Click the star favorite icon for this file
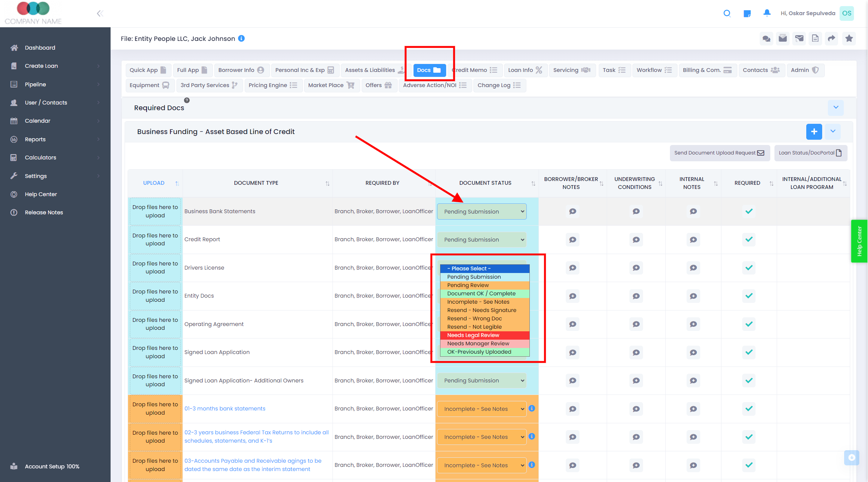This screenshot has height=482, width=868. click(x=849, y=38)
